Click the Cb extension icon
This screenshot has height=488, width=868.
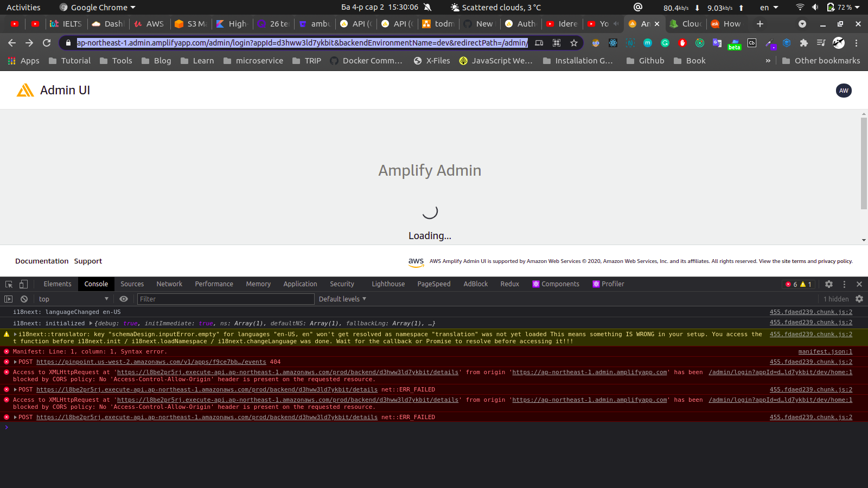[x=752, y=43]
